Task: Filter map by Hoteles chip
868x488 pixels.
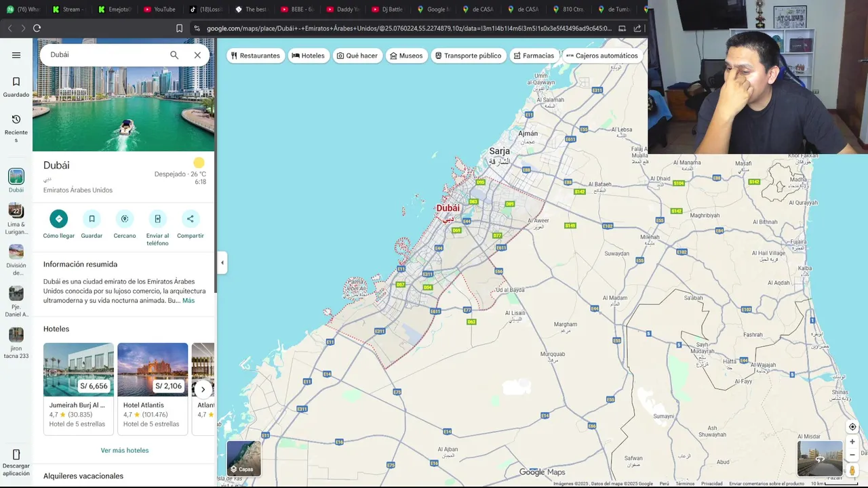Action: [309, 56]
